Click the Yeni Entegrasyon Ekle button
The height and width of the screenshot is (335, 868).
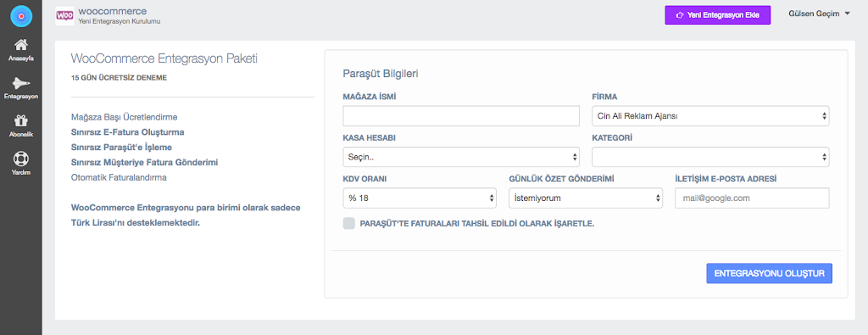pos(717,15)
